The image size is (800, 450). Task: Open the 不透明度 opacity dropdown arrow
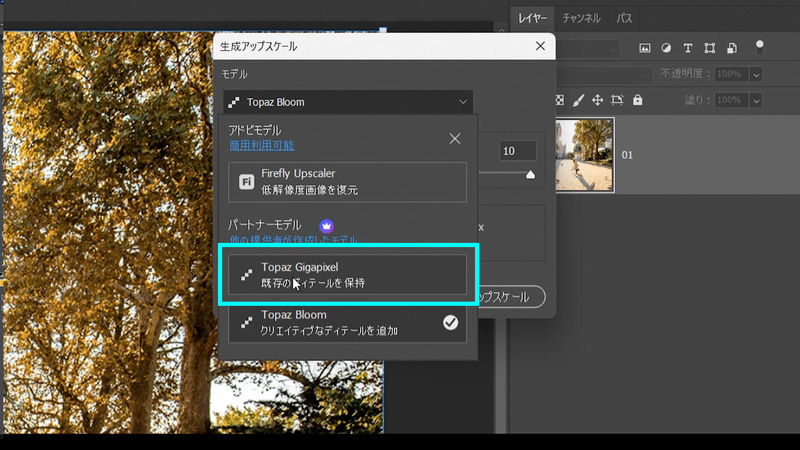[756, 74]
